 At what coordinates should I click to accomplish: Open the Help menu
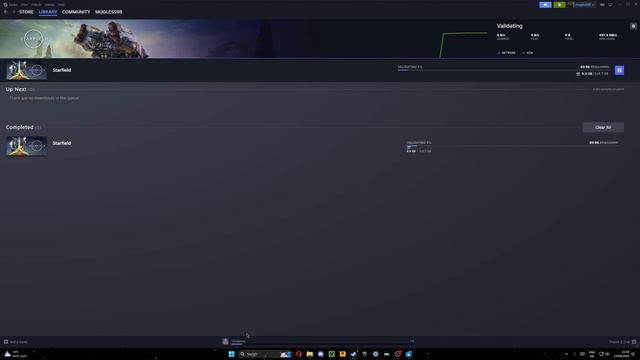pos(61,4)
